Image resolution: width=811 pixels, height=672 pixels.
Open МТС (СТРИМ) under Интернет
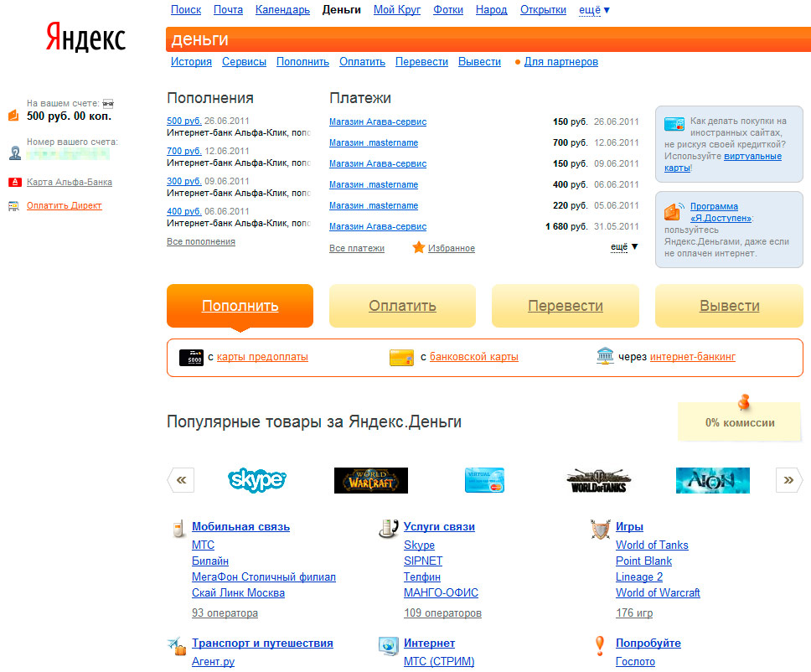[x=439, y=661]
